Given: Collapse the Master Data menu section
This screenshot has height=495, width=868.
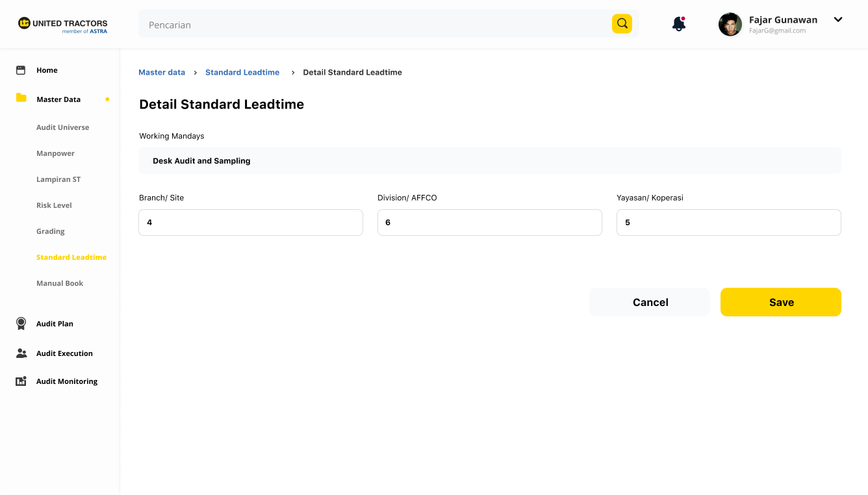Looking at the screenshot, I should pos(58,99).
